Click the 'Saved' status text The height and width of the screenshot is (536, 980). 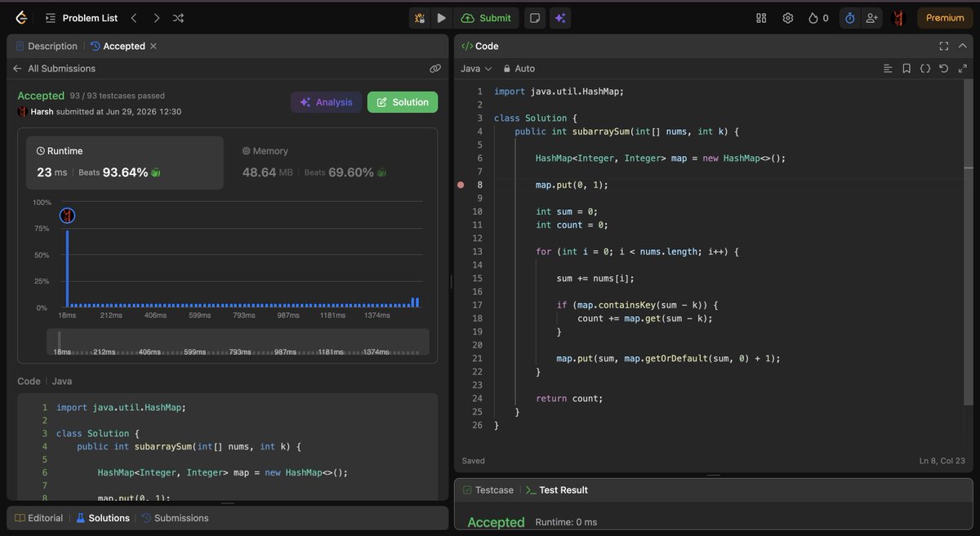(x=473, y=462)
